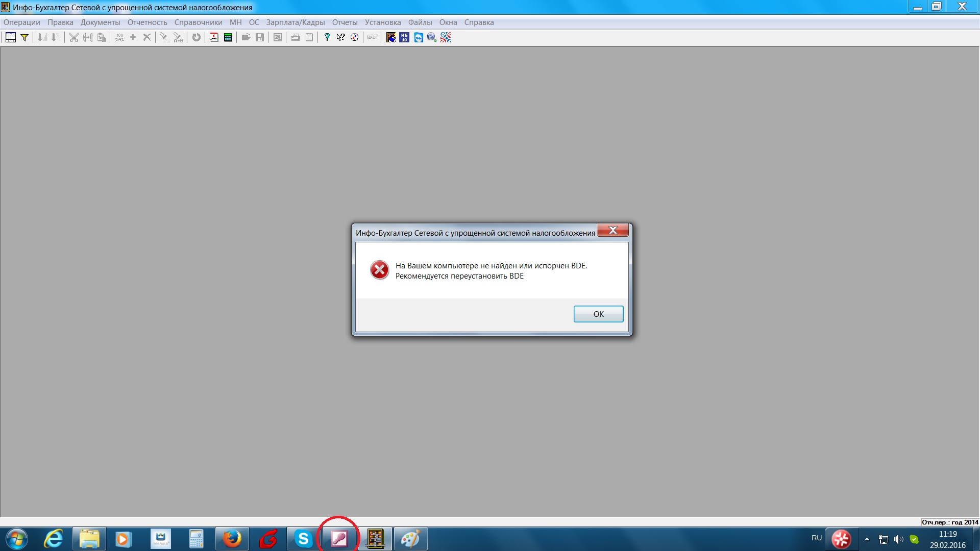This screenshot has width=980, height=551.
Task: Open the Зарплата/Кадры menu
Action: 295,22
